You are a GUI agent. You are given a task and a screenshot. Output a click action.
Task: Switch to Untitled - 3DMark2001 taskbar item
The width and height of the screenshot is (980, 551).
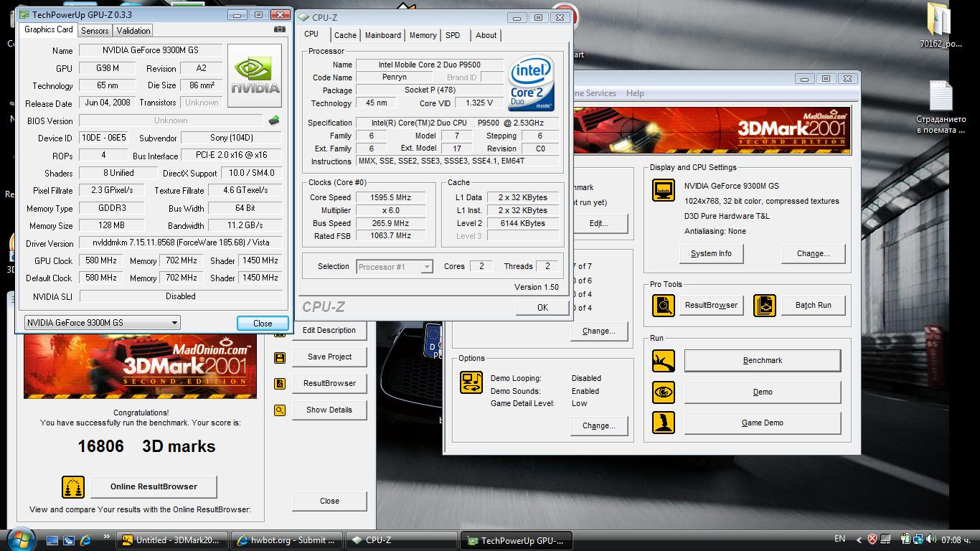(172, 540)
